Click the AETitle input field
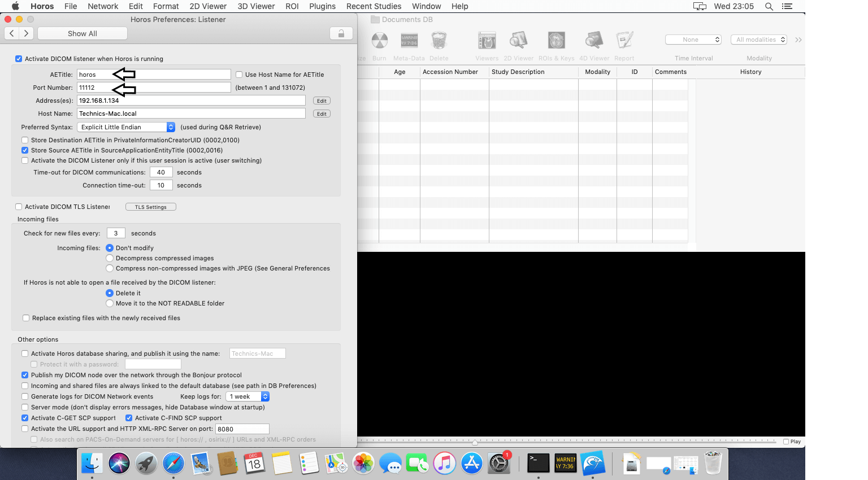 click(154, 75)
